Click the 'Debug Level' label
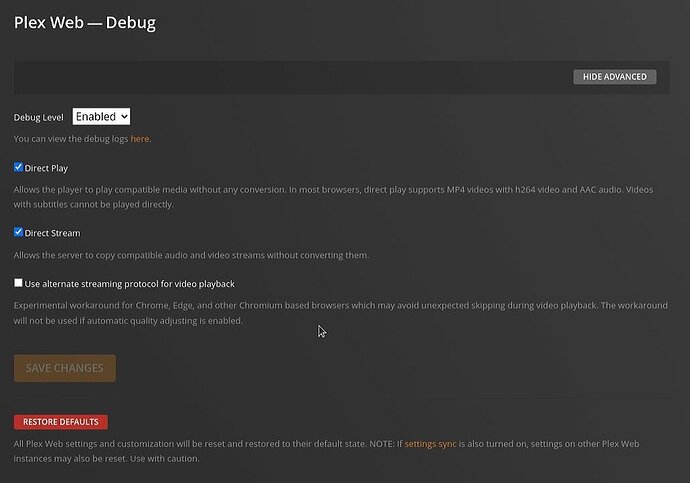Viewport: 690px width, 483px height. 38,117
